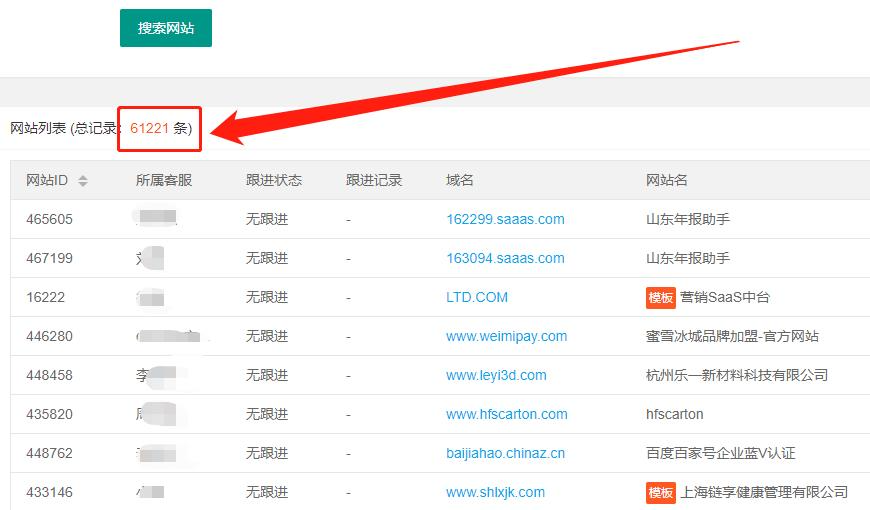This screenshot has height=510, width=870.
Task: Click the 61221 total record count
Action: tap(149, 128)
